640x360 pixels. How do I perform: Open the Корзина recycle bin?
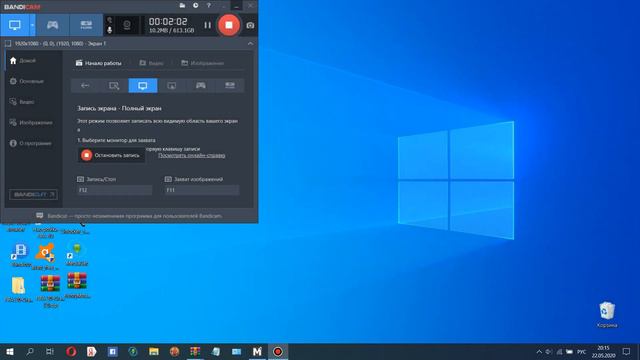[x=607, y=314]
